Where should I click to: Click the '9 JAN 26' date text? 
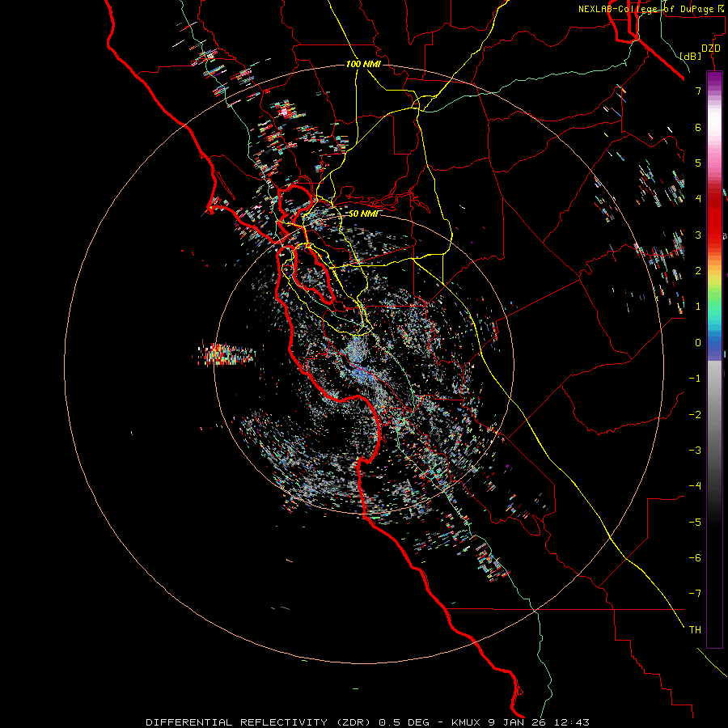(x=515, y=722)
